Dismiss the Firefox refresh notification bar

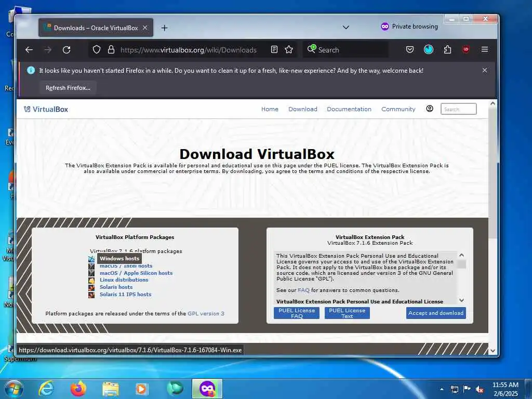(485, 70)
